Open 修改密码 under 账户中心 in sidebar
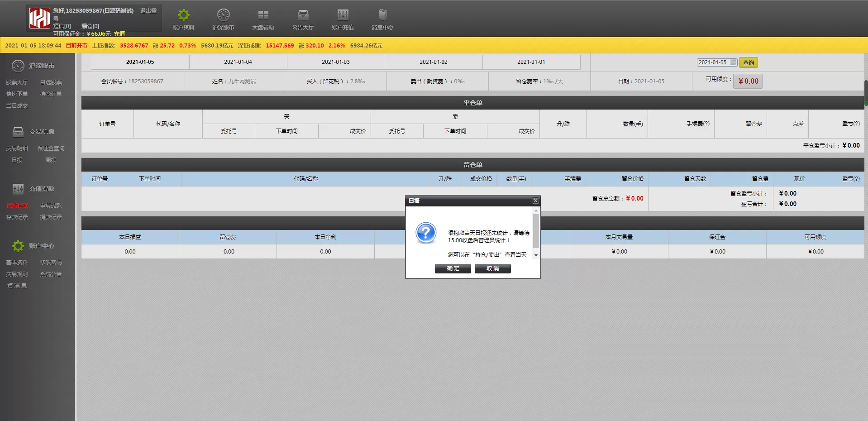This screenshot has height=421, width=868. (51, 263)
